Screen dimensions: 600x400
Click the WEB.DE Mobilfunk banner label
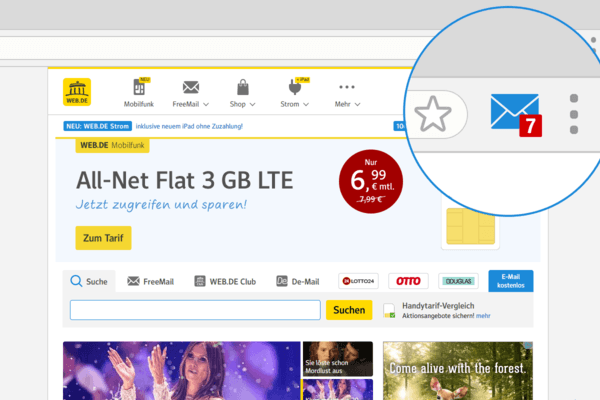112,145
